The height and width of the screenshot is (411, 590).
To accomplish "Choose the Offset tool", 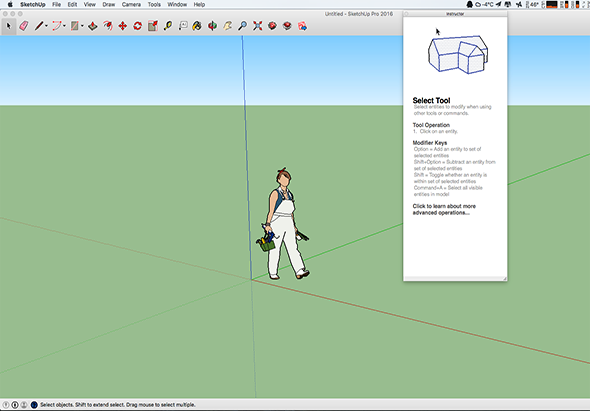I will click(x=108, y=26).
